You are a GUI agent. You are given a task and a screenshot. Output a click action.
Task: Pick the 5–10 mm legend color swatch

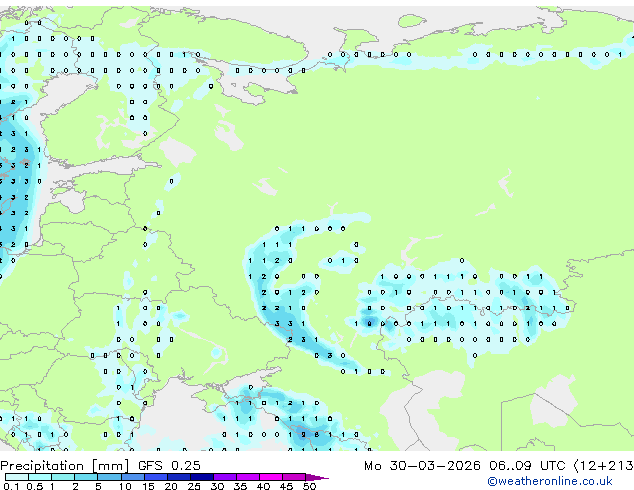[110, 477]
